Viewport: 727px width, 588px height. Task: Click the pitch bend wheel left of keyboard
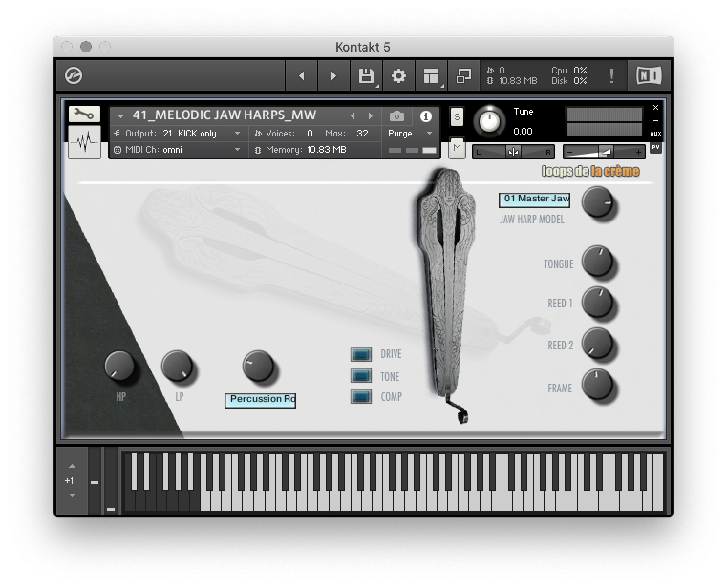coord(95,481)
